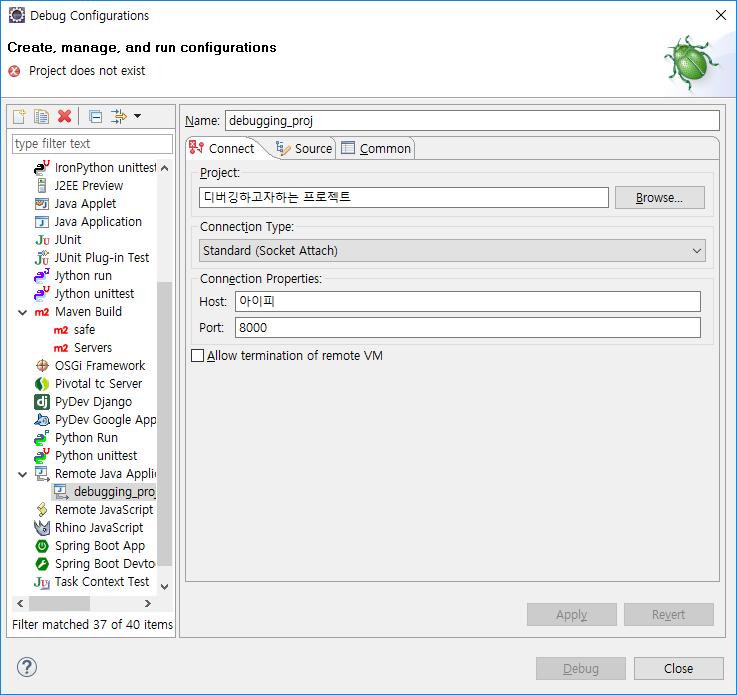The image size is (737, 695).
Task: Click the Remote JavaScript icon
Action: click(42, 510)
